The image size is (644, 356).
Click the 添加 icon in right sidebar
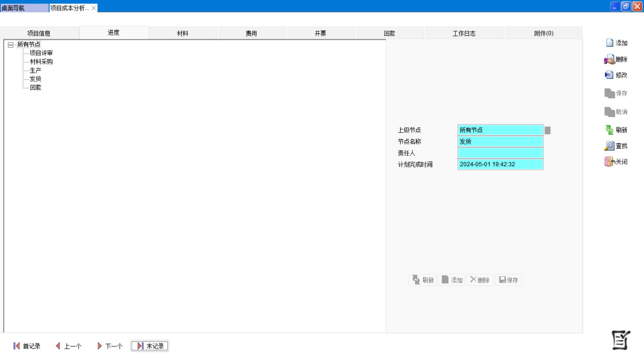pyautogui.click(x=610, y=43)
